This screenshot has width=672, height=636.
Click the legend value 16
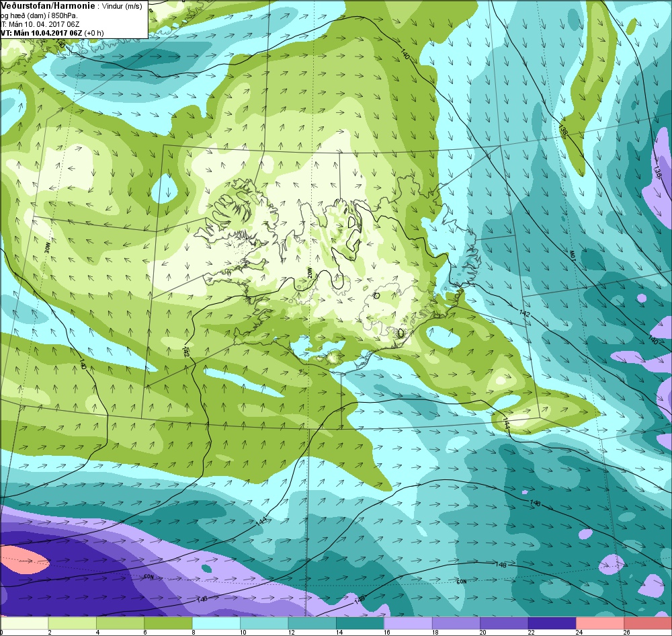click(387, 633)
